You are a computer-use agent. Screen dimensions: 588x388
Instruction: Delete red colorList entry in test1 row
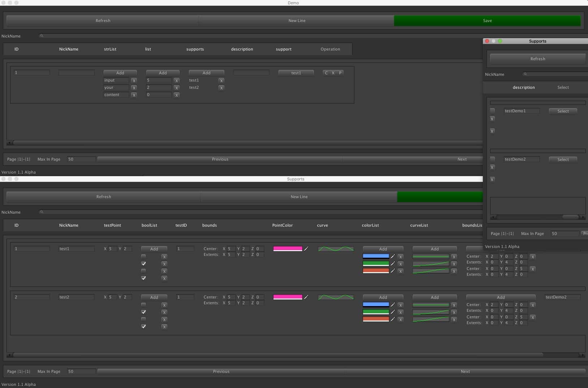(401, 271)
